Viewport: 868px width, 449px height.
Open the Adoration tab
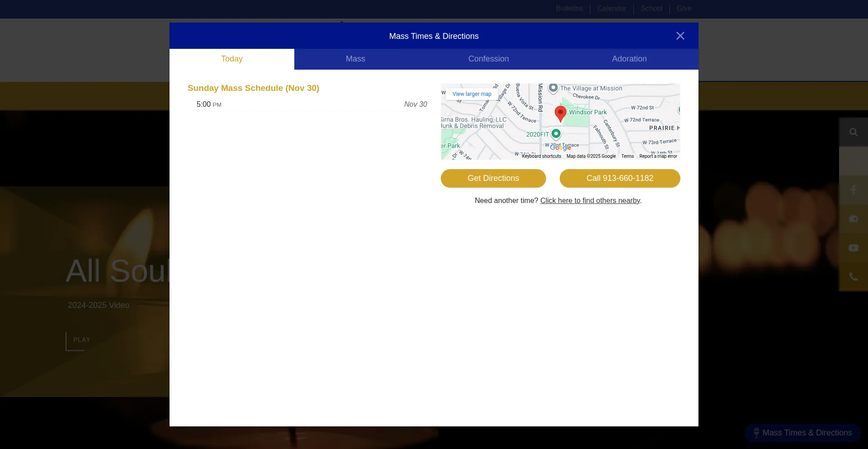629,59
